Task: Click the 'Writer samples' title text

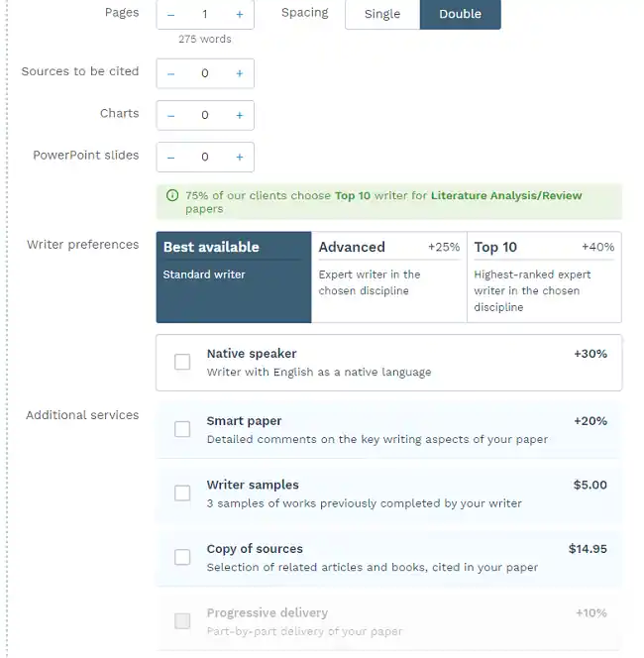Action: pos(253,486)
